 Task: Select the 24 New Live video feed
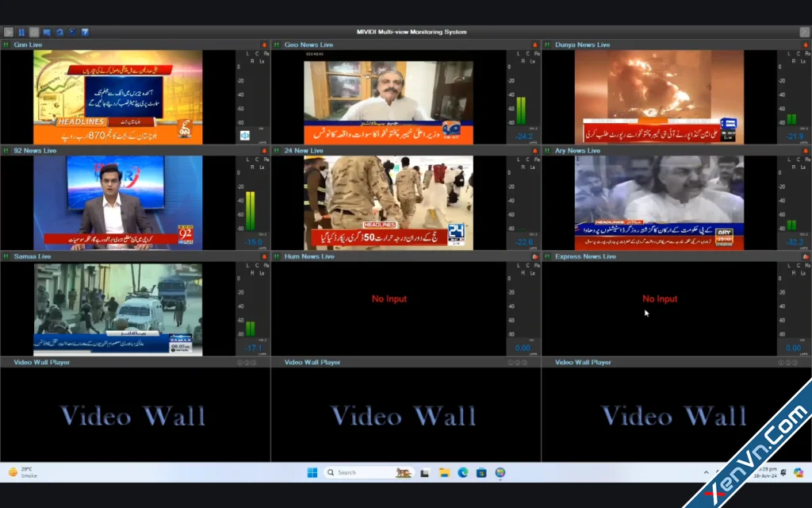389,202
